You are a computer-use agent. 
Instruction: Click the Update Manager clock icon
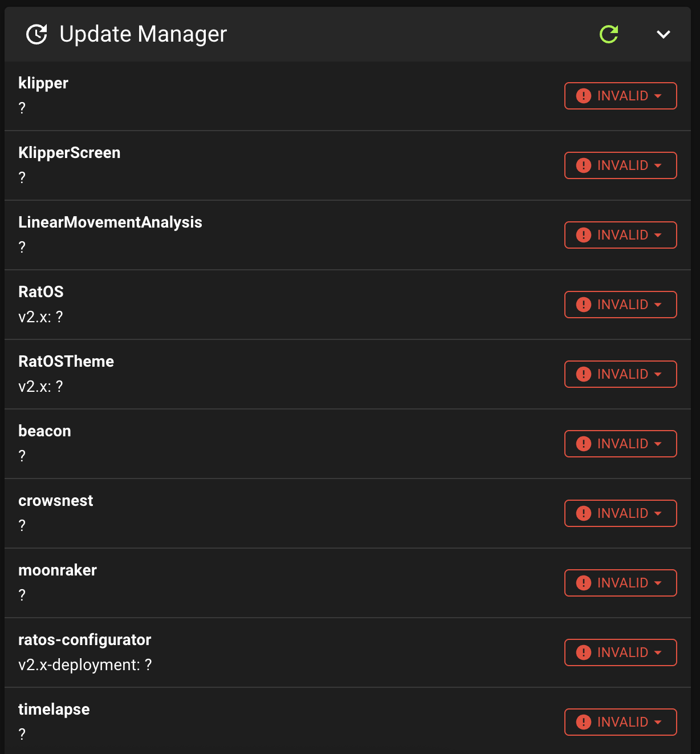(36, 34)
